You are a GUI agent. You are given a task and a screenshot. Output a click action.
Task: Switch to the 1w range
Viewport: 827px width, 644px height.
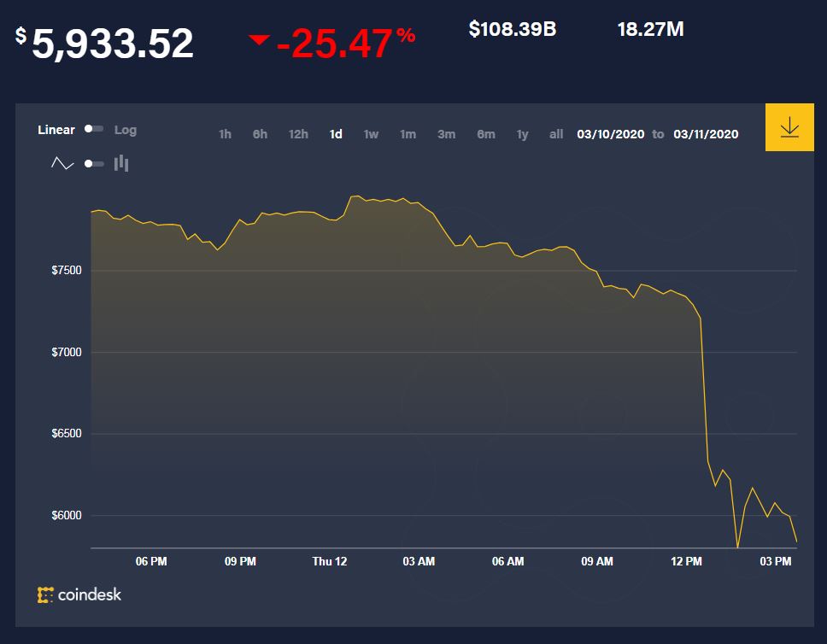[x=371, y=134]
